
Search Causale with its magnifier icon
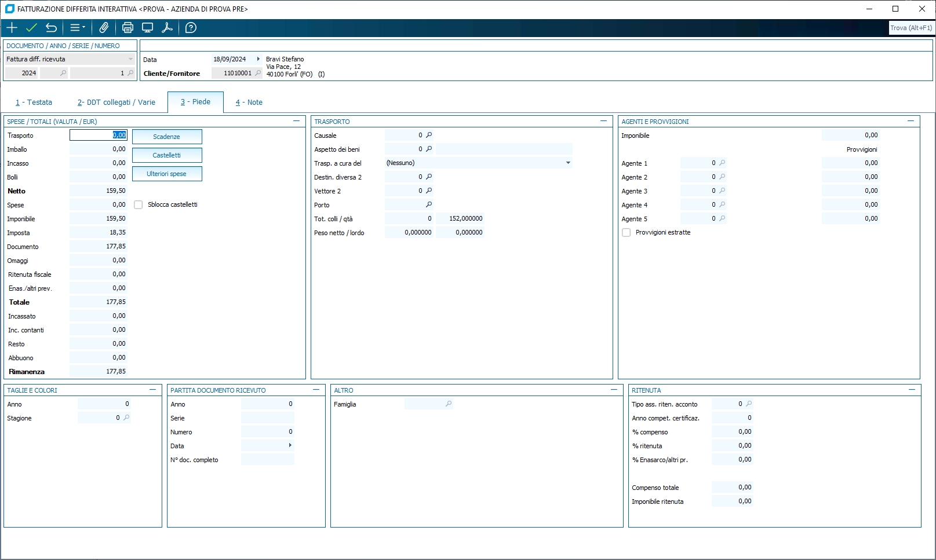(x=429, y=135)
